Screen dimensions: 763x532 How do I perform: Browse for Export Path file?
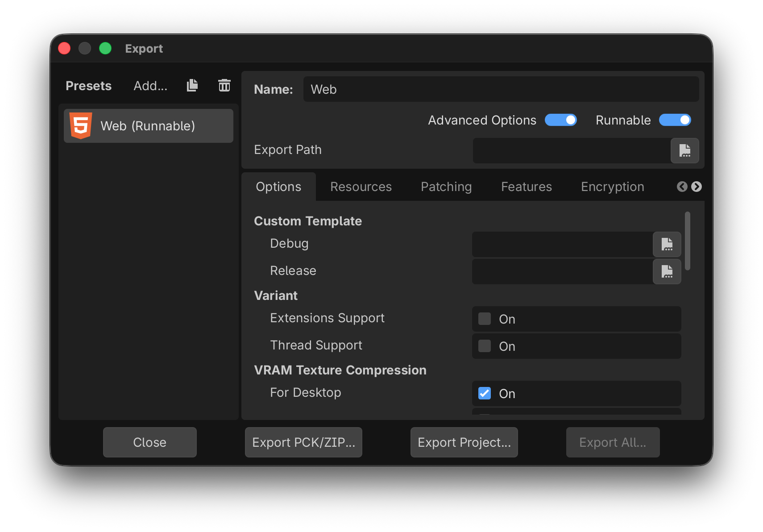pyautogui.click(x=684, y=150)
